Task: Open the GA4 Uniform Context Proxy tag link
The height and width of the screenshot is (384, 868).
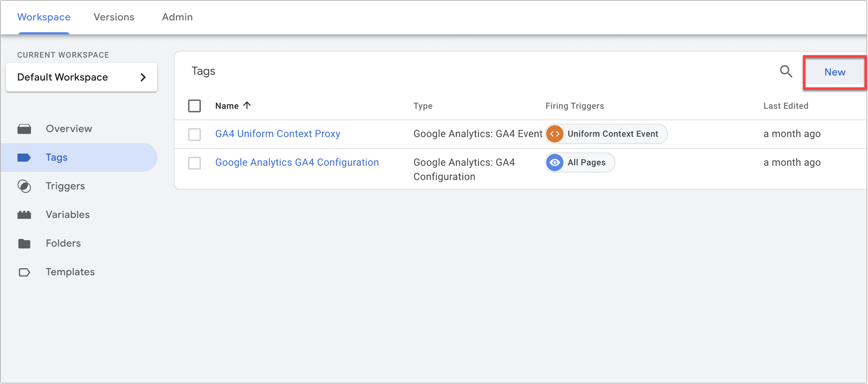Action: (x=278, y=134)
